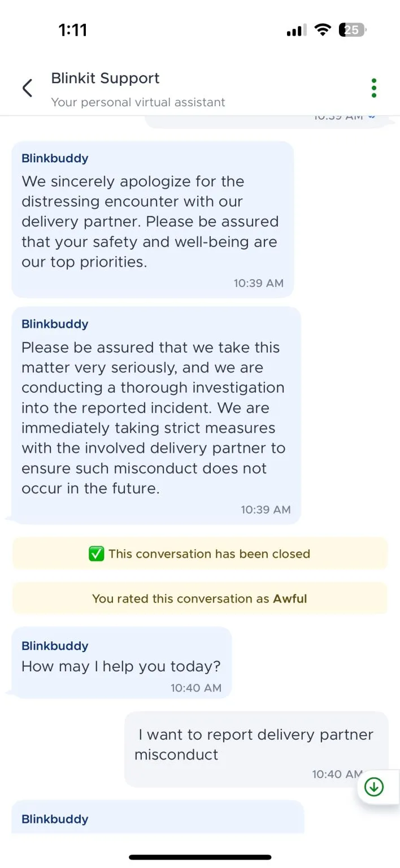The height and width of the screenshot is (868, 400).
Task: Tap the bold word Awful in rating
Action: coord(290,598)
